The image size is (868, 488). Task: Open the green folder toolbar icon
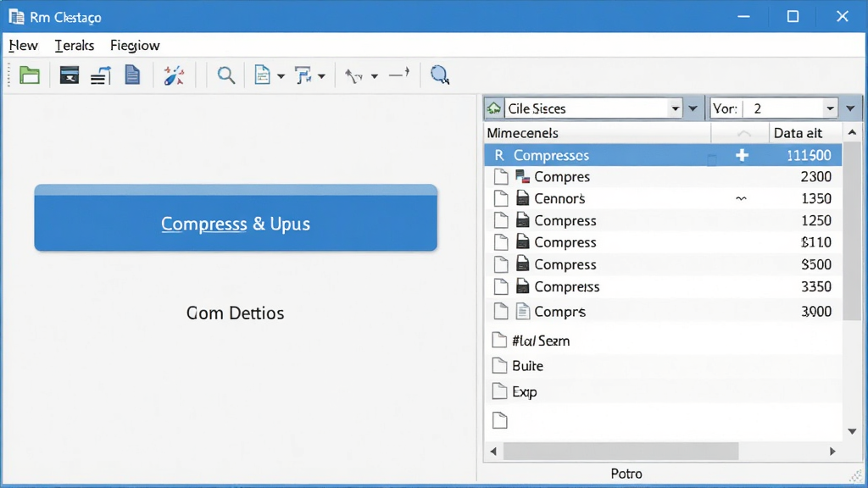point(30,75)
